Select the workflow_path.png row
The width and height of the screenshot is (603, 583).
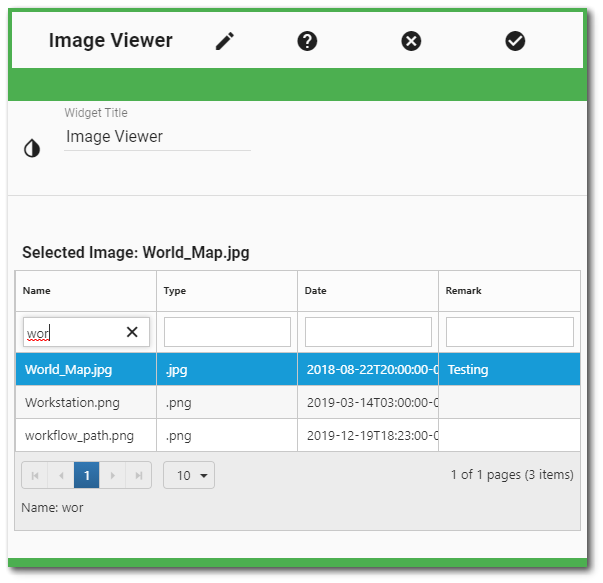pos(298,436)
